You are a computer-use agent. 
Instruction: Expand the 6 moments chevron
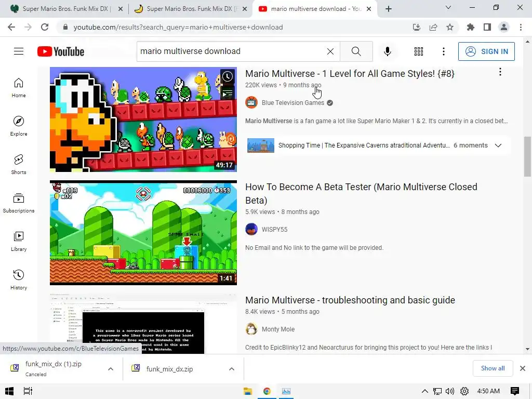[x=498, y=145]
